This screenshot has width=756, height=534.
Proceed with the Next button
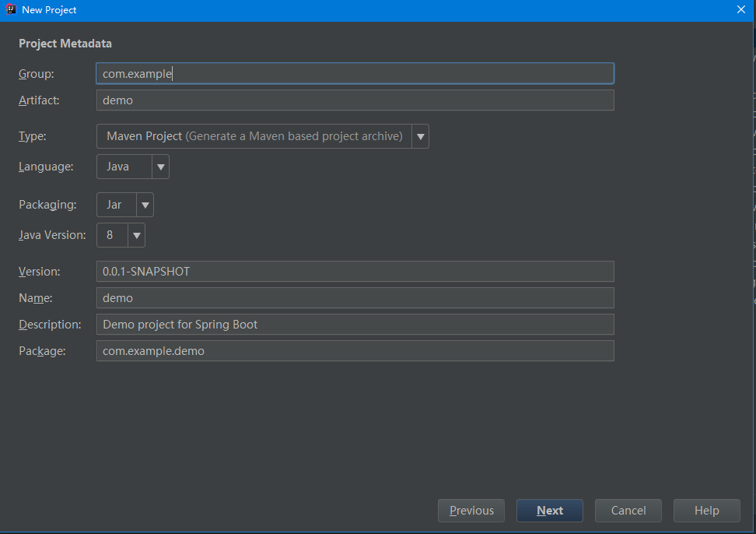(549, 511)
